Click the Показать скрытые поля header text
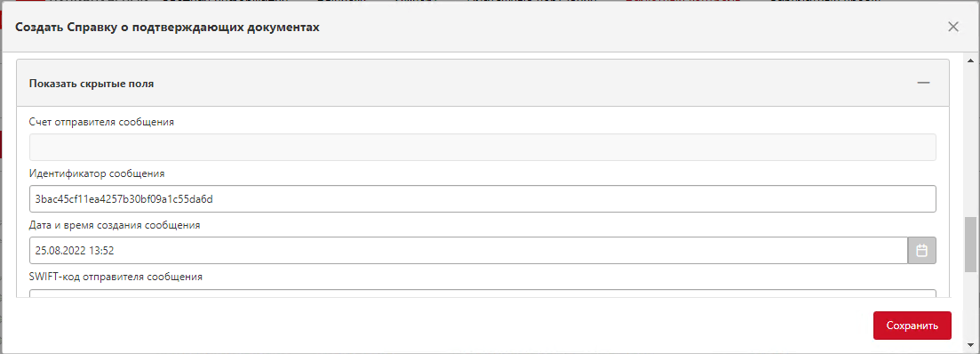980x354 pixels. [92, 84]
